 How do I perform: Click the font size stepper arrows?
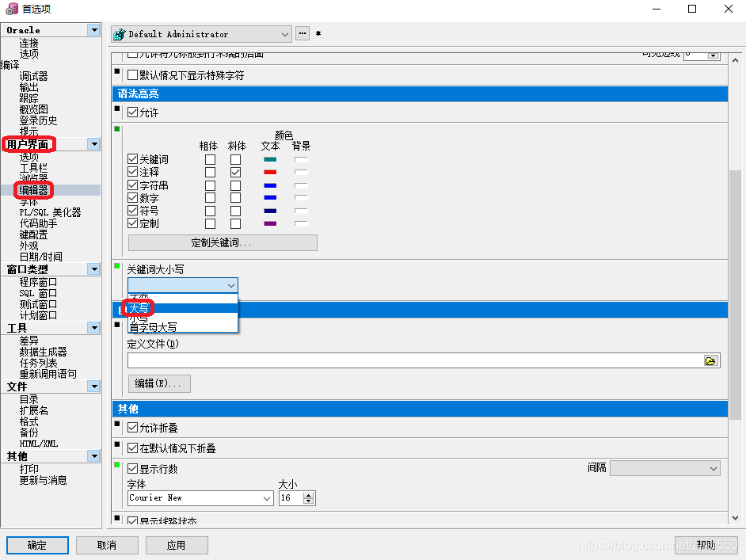309,498
